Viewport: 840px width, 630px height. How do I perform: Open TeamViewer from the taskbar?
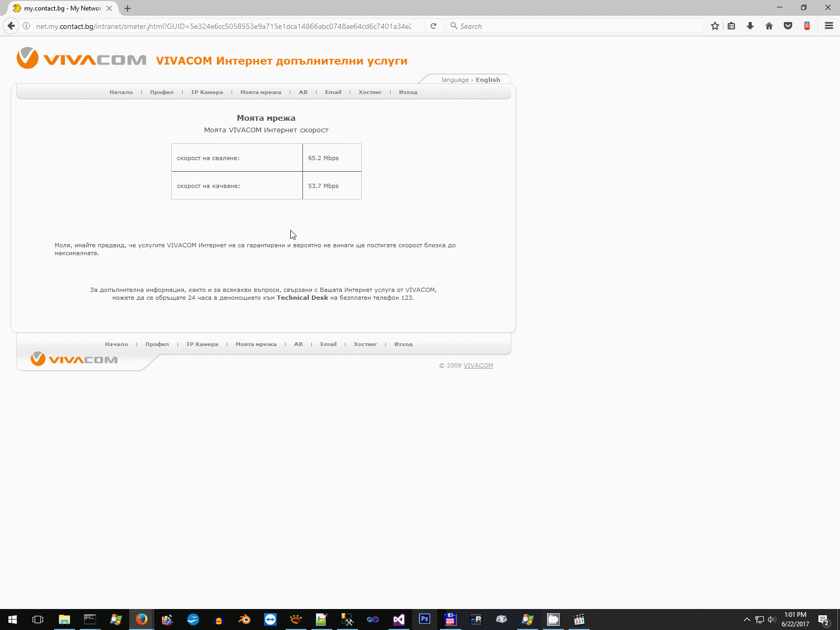(270, 619)
